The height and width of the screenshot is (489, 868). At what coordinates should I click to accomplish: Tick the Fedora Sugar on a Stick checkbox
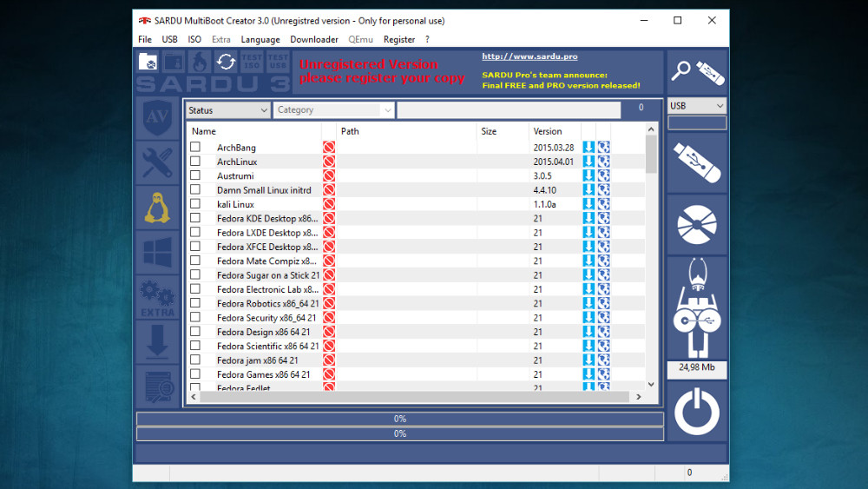(x=195, y=274)
